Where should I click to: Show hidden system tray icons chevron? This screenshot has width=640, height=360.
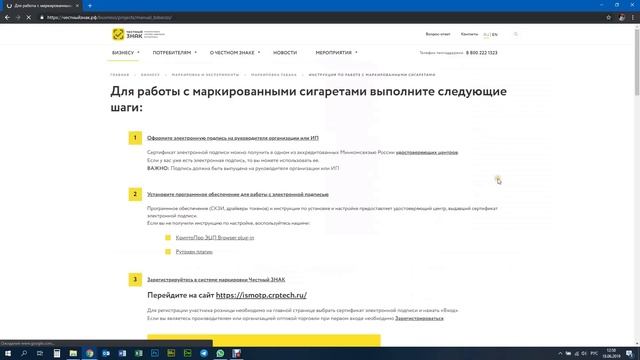(x=560, y=353)
